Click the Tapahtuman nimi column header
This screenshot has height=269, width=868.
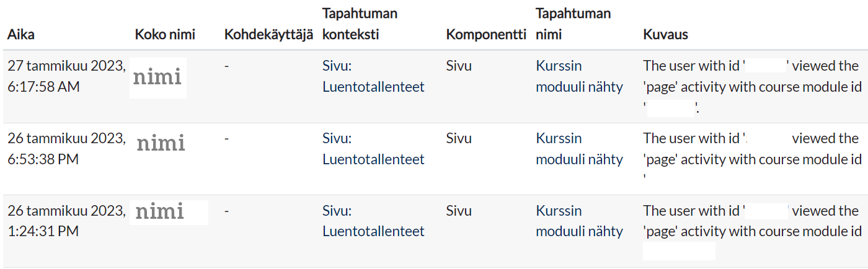573,24
